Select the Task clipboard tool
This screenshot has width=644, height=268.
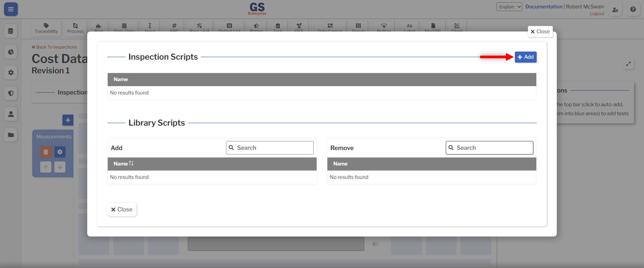(278, 27)
